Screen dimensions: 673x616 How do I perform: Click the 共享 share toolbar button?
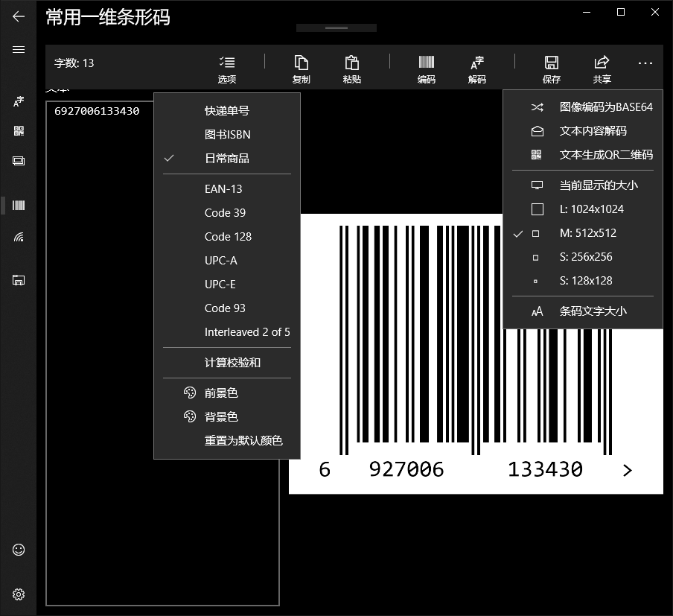coord(602,69)
